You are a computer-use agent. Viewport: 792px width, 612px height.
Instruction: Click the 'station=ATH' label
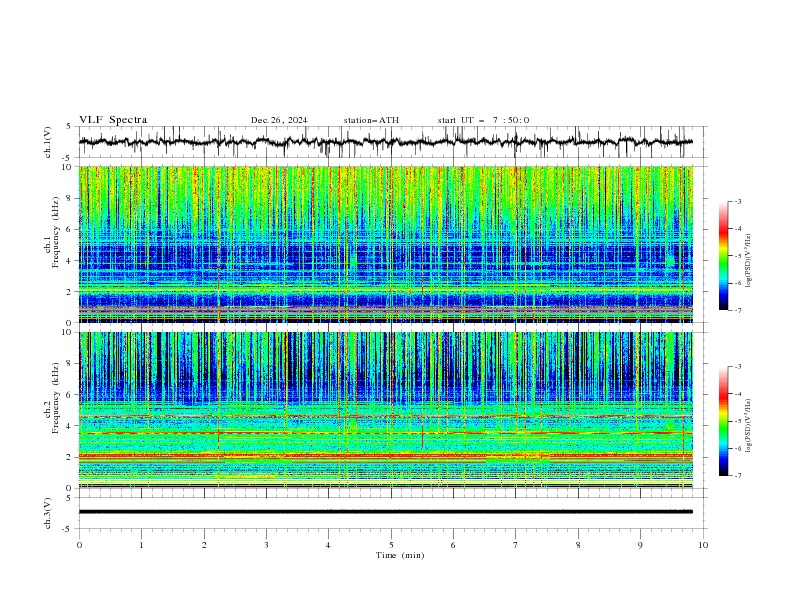click(x=371, y=120)
